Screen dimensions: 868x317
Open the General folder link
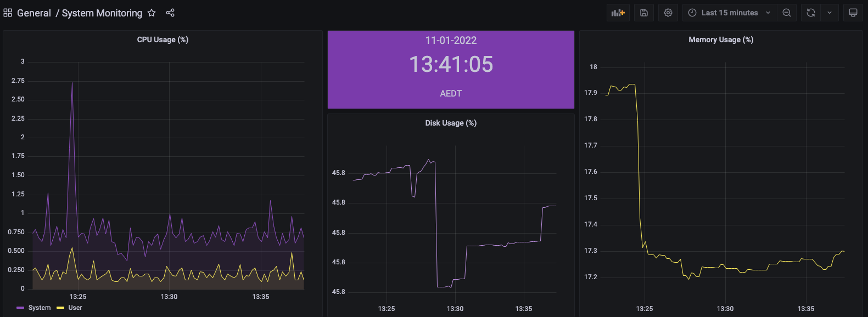tap(34, 13)
